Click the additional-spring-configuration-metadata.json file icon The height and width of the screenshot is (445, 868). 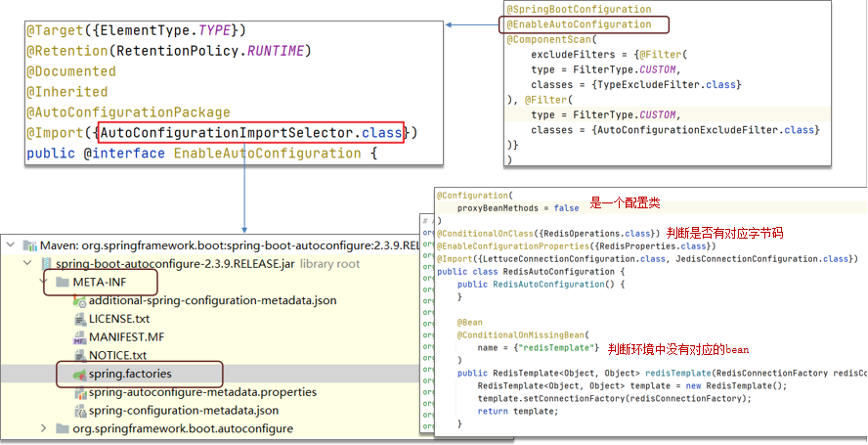[80, 300]
